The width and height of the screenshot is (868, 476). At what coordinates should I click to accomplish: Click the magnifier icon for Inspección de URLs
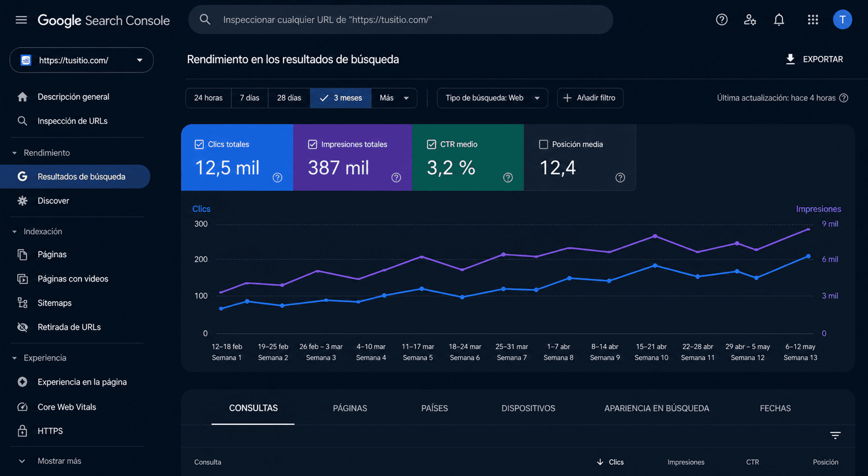(22, 121)
